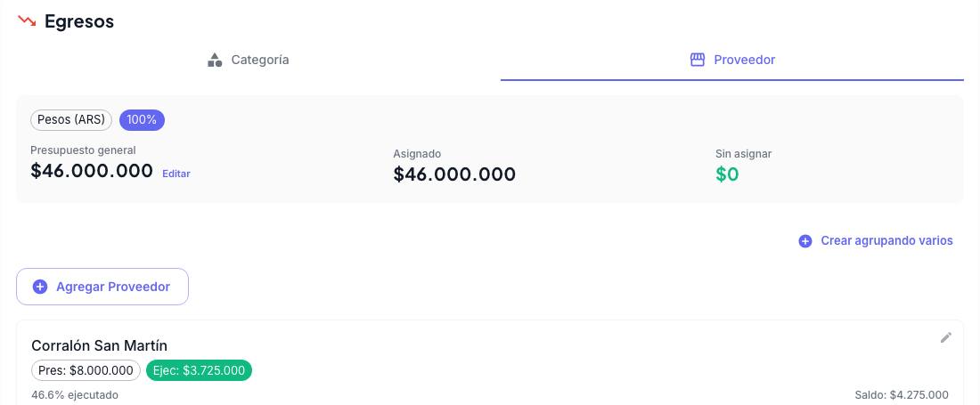This screenshot has height=405, width=980.
Task: Click the green $0 Sin asignar amount
Action: point(727,174)
